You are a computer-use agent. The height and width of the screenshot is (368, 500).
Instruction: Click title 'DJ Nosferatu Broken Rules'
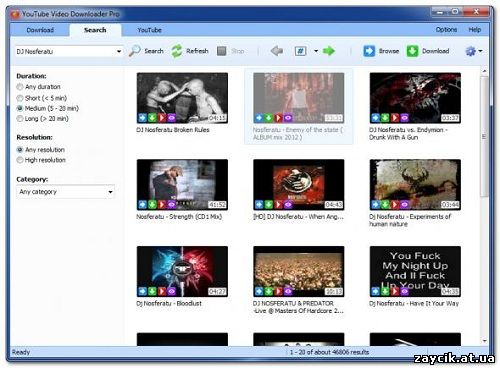coord(173,130)
